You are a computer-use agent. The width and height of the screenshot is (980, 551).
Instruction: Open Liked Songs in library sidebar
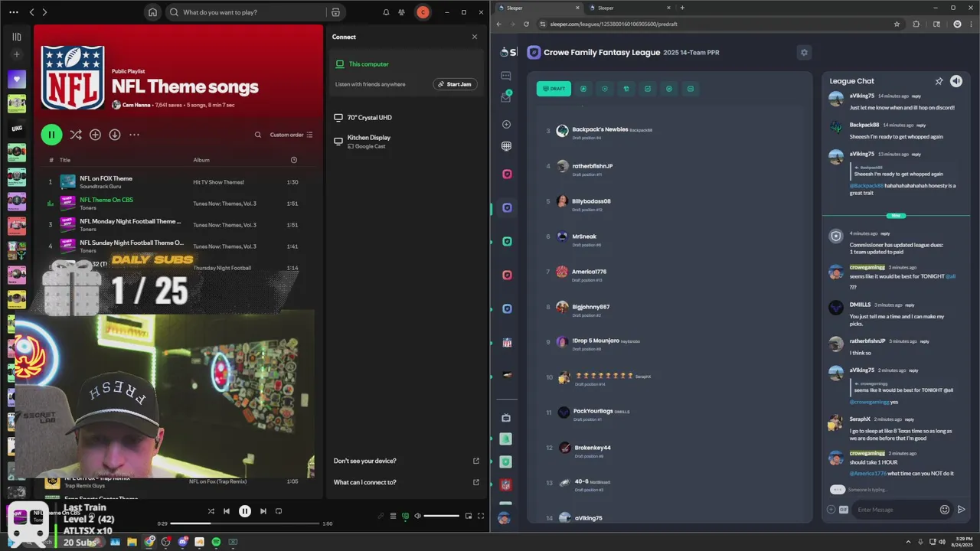17,79
